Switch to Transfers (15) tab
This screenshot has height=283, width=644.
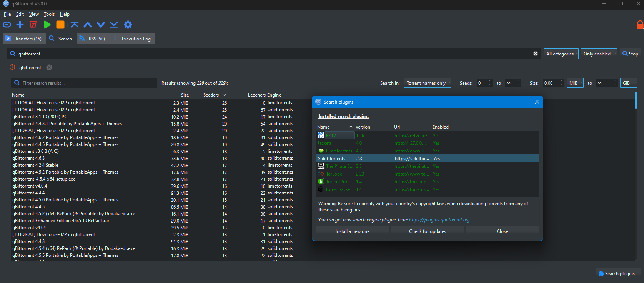pyautogui.click(x=24, y=39)
